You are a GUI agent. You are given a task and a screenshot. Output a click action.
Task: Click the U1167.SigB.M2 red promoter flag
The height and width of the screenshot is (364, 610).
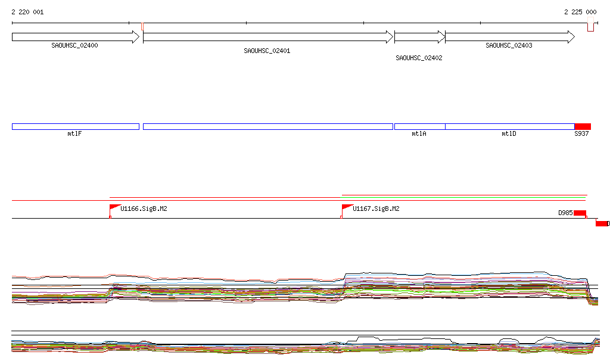pos(346,209)
